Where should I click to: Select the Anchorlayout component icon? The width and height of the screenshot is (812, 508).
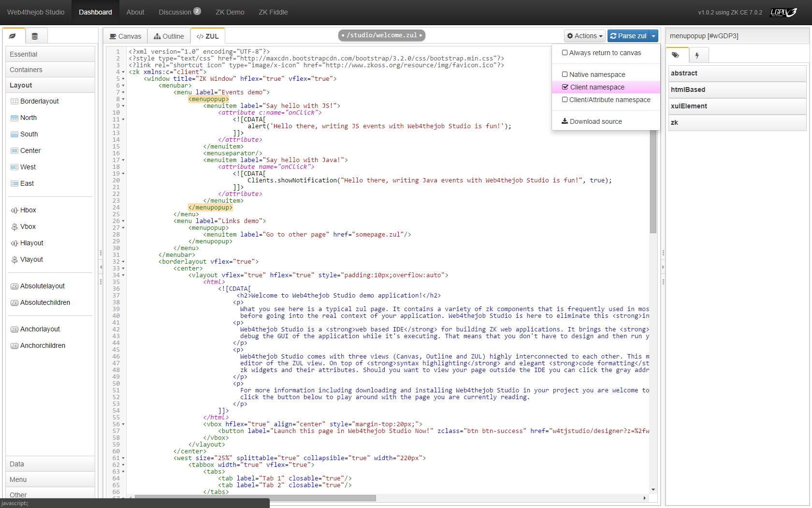click(x=14, y=329)
